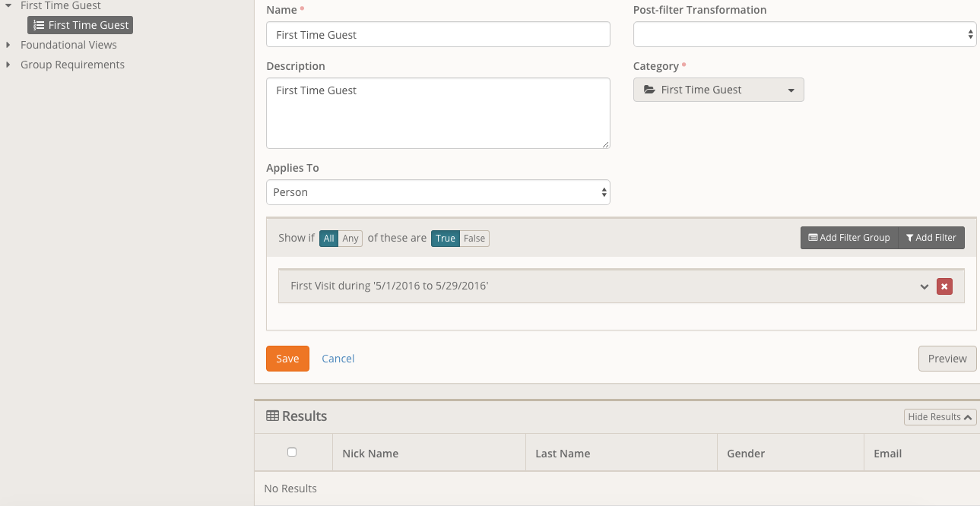Toggle the 'All' filter option

click(x=328, y=239)
